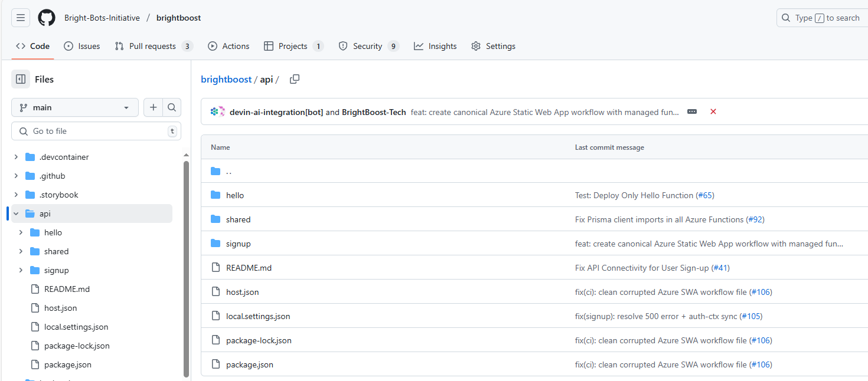868x381 pixels.
Task: Expand the signup subfolder chevron in tree
Action: click(x=21, y=270)
